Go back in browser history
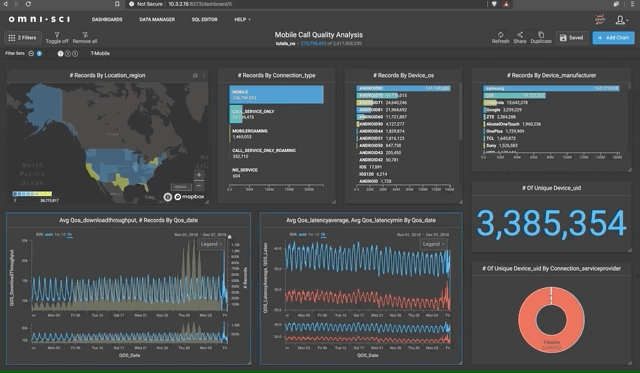640x373 pixels. pyautogui.click(x=6, y=4)
